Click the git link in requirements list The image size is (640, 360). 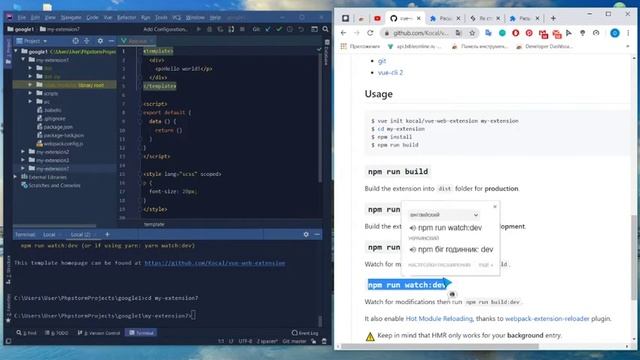click(x=382, y=61)
